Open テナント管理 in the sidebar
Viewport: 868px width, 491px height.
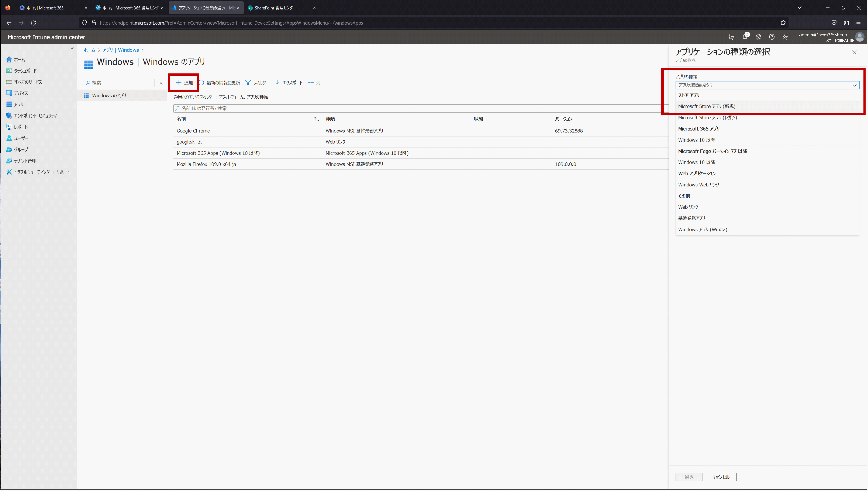click(21, 161)
